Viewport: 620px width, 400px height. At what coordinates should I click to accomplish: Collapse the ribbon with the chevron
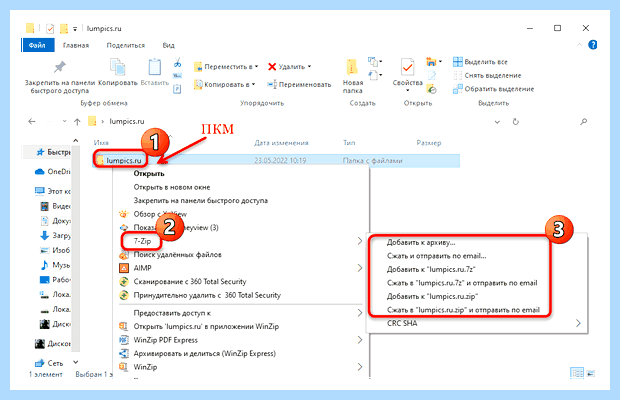[579, 45]
